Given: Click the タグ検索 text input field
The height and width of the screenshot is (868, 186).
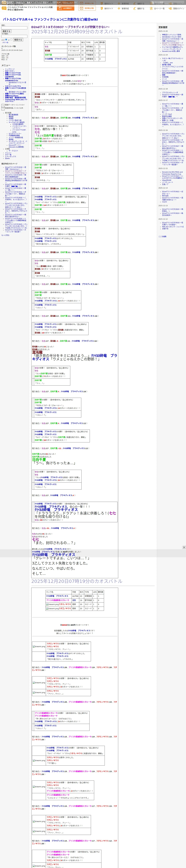Looking at the screenshot, I should click(14, 36).
